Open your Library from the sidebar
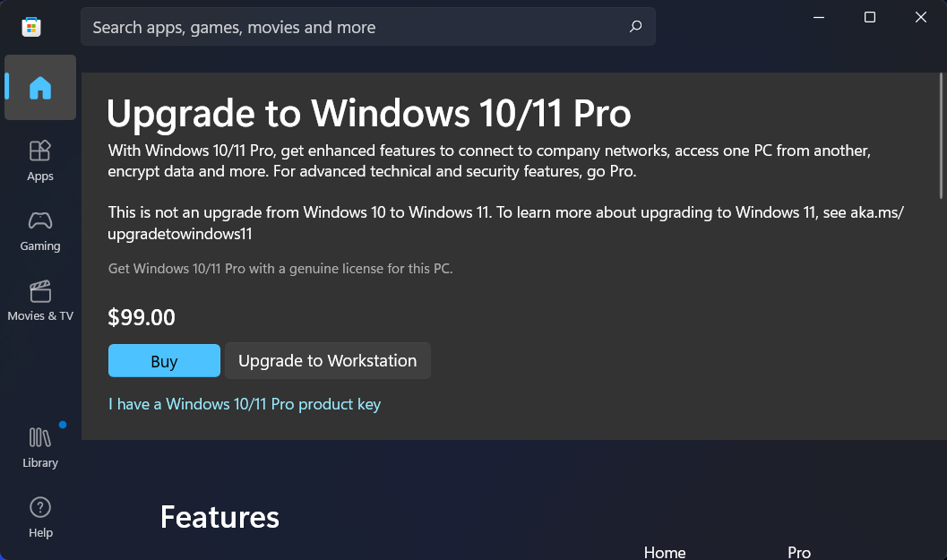The height and width of the screenshot is (560, 947). click(x=39, y=438)
